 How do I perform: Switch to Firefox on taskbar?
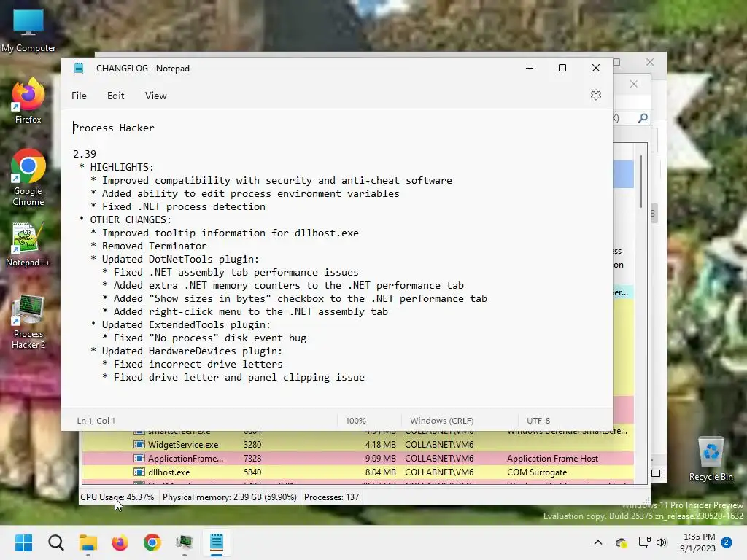click(x=120, y=542)
